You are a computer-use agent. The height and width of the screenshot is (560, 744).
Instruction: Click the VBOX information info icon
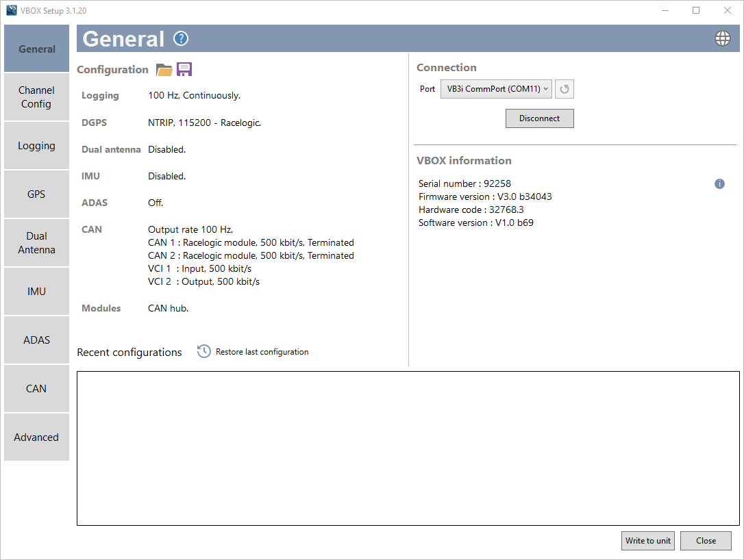coord(719,184)
